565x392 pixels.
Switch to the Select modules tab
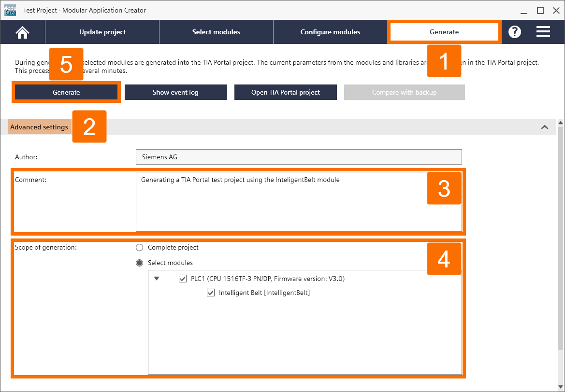point(216,32)
